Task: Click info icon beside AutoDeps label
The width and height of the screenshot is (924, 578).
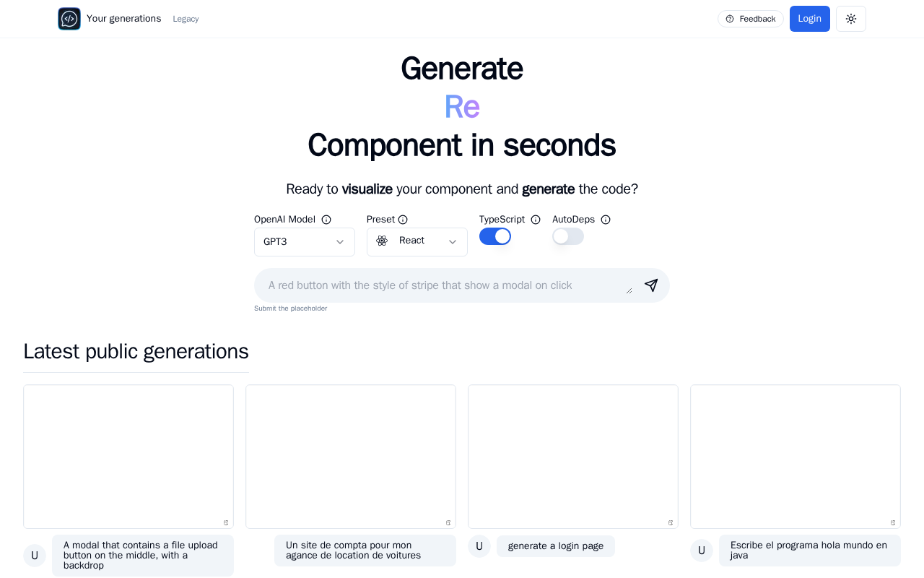Action: [606, 220]
